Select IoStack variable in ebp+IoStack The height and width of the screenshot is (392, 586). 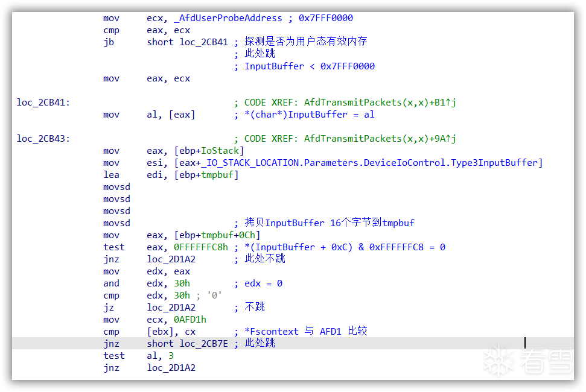pos(220,151)
